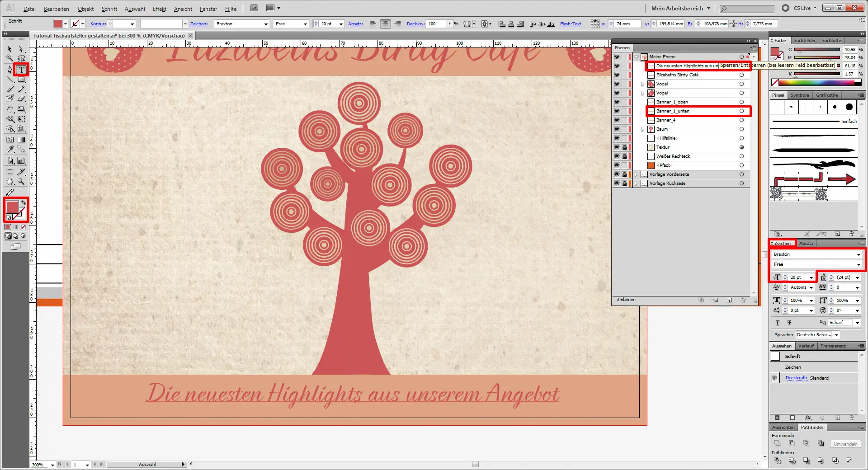The image size is (868, 470).
Task: Open the Effekt menu
Action: (159, 9)
